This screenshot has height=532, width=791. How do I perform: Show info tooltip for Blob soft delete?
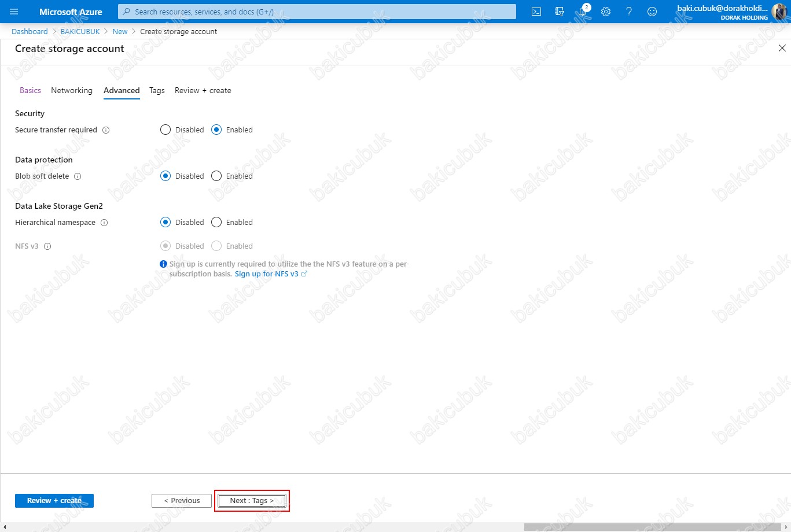click(78, 176)
